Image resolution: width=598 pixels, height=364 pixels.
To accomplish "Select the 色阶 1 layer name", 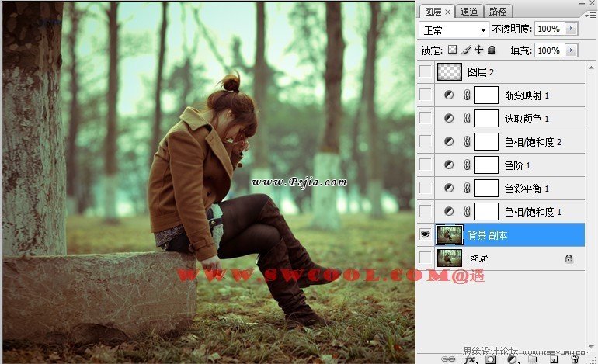I will [517, 165].
